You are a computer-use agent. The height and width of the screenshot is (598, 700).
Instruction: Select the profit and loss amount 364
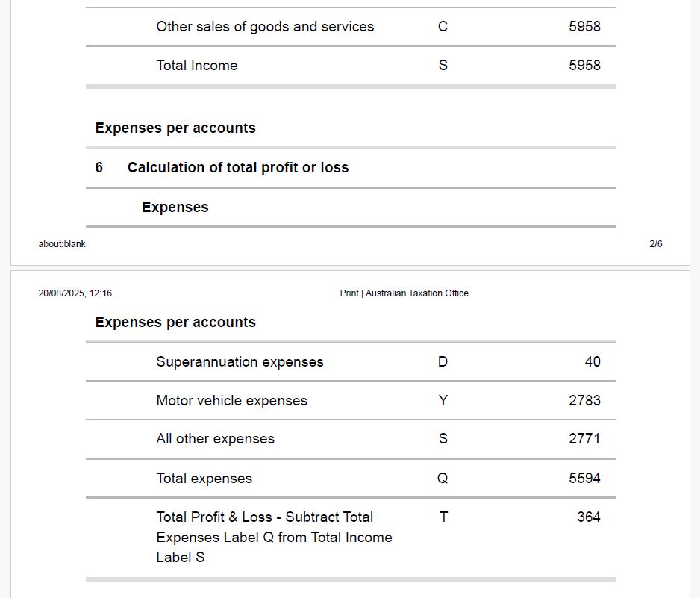[x=588, y=517]
